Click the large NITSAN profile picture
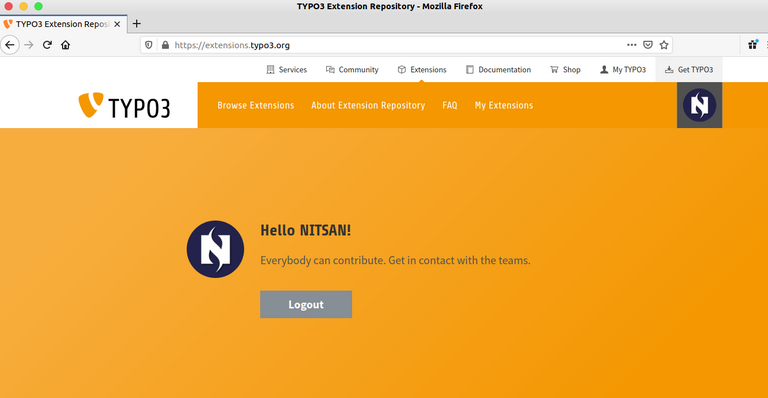 click(x=215, y=249)
